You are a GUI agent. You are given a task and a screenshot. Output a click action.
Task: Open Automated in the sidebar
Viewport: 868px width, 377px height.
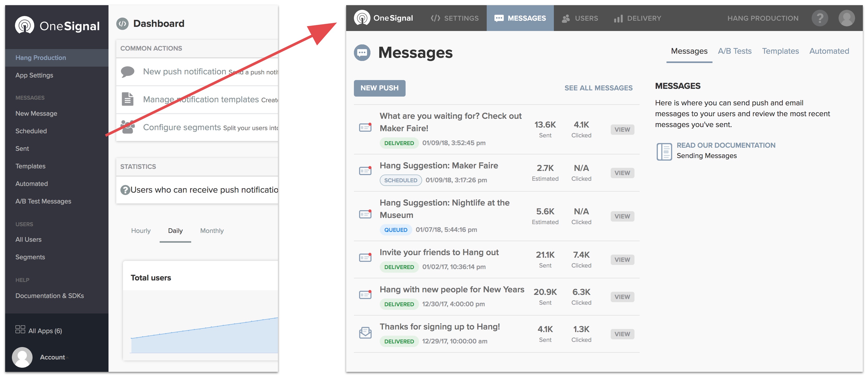(x=31, y=184)
